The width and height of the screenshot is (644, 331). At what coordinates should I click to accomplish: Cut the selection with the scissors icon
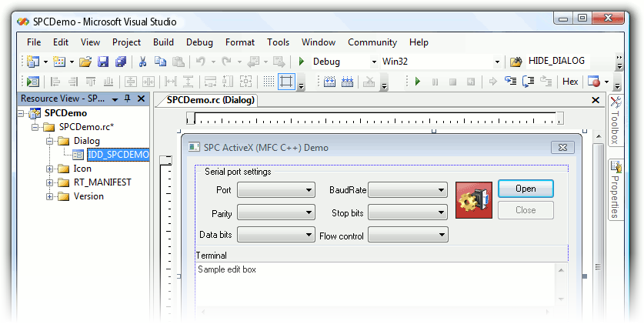point(142,62)
